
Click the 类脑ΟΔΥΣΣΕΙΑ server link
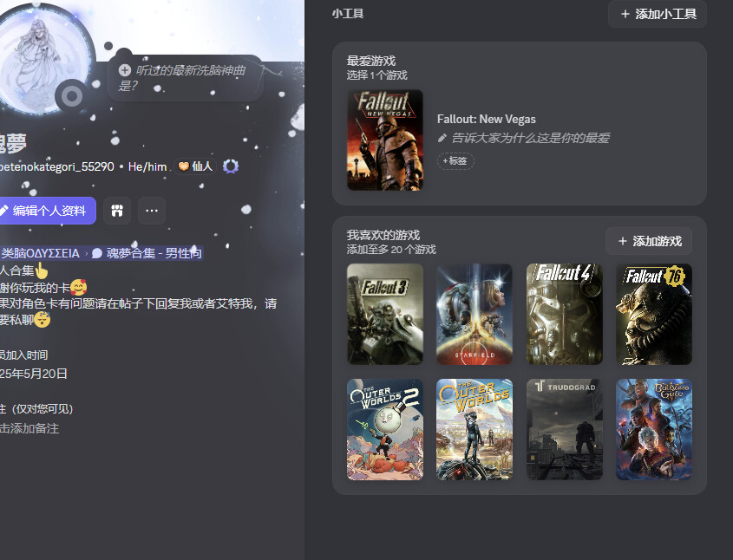tap(40, 253)
